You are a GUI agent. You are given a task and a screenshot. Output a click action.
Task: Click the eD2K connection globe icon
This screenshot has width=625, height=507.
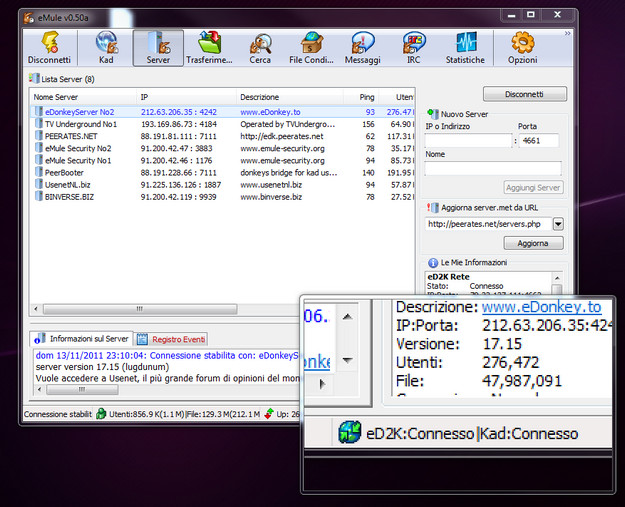click(x=350, y=432)
